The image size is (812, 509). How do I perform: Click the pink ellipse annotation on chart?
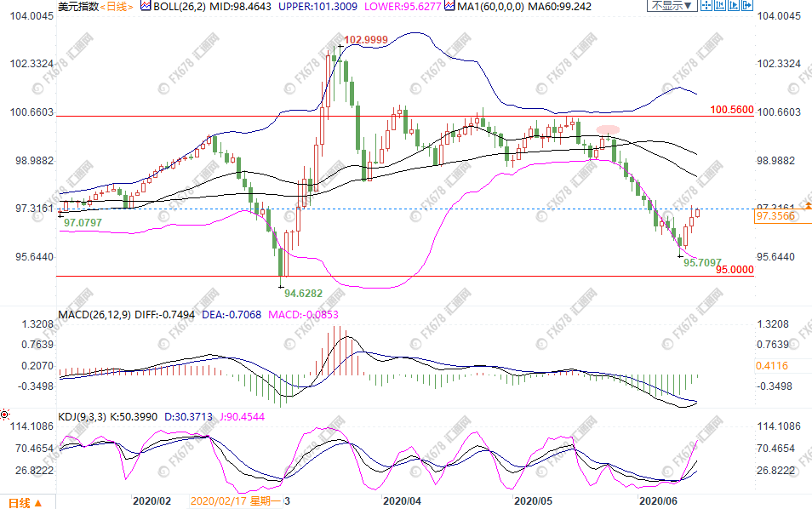point(608,129)
